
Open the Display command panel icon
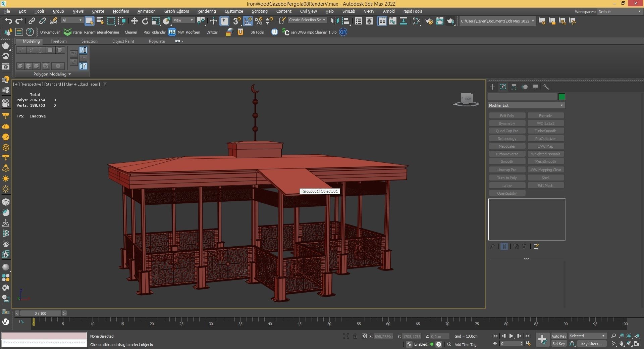(535, 87)
